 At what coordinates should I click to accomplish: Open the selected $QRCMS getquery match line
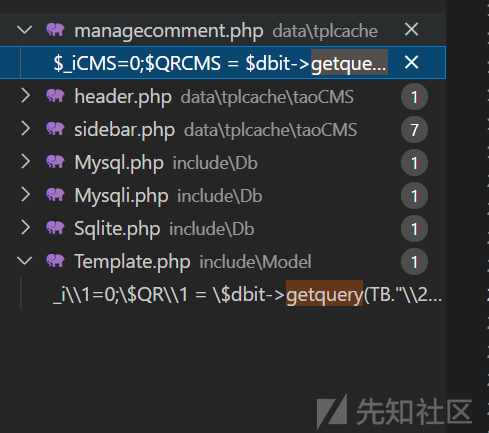click(220, 63)
